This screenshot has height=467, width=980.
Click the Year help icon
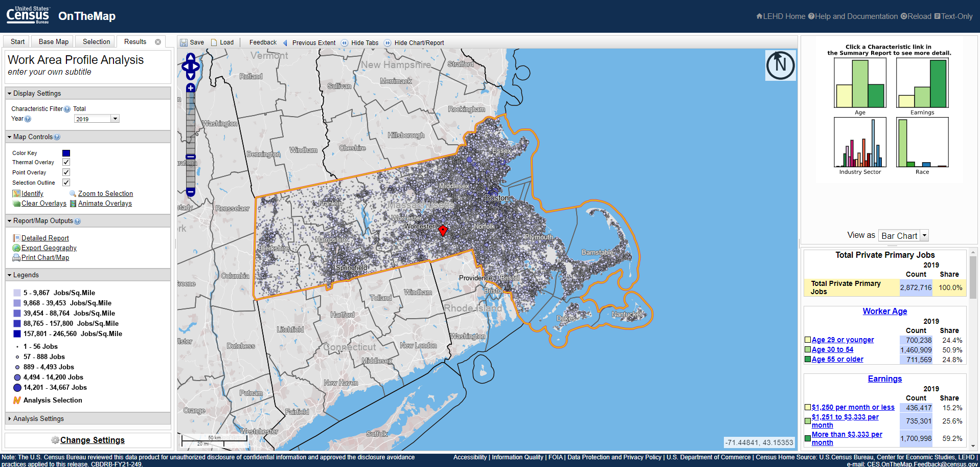28,119
